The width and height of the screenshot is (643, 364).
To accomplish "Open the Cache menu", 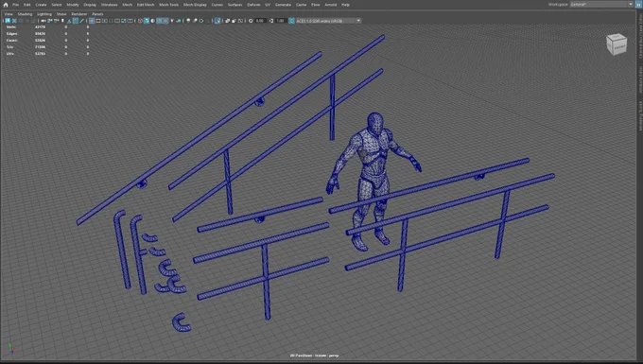I will (x=301, y=5).
